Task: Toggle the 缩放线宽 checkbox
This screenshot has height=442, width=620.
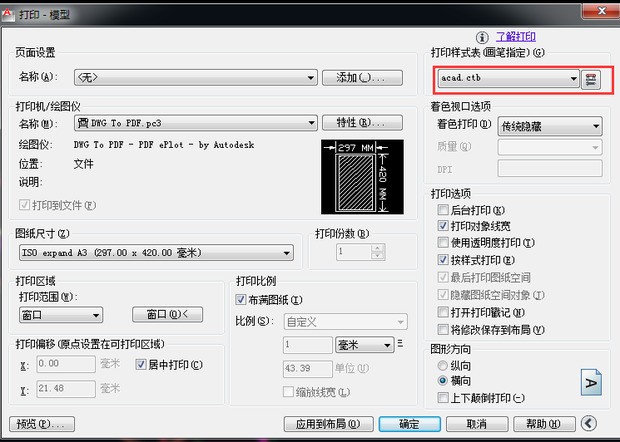Action: [288, 392]
